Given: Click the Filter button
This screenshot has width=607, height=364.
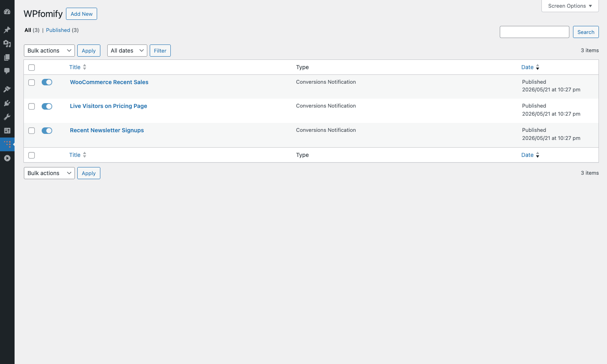Looking at the screenshot, I should pos(160,51).
